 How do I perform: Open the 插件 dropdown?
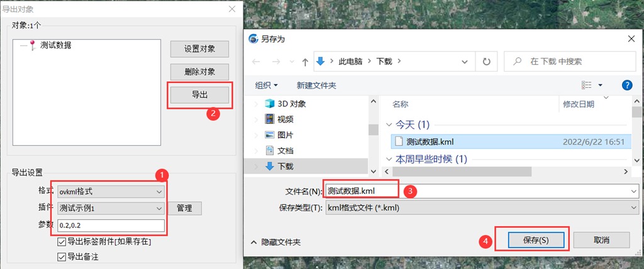[111, 208]
